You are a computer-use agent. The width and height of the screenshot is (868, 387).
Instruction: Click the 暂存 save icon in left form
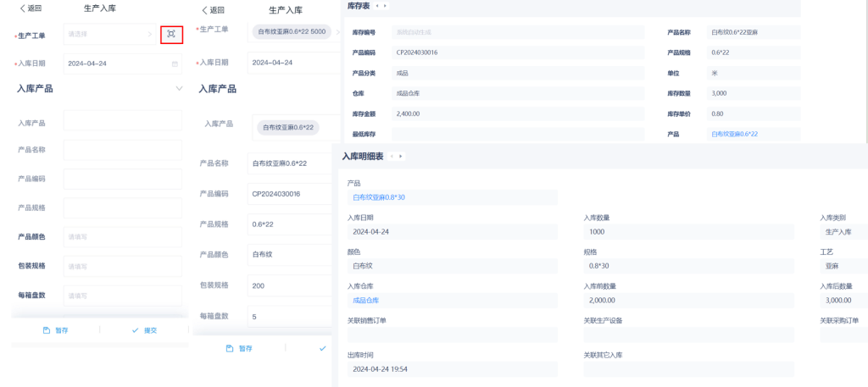47,330
